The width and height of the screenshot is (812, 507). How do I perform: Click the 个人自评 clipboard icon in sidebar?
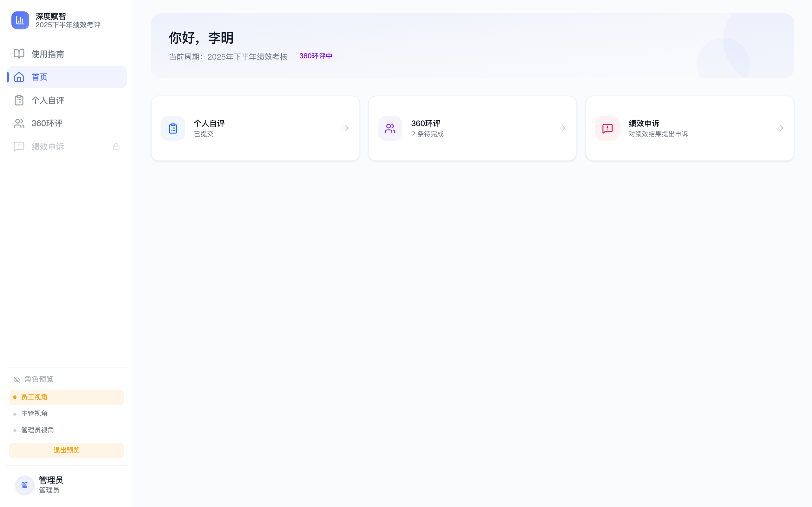click(18, 100)
